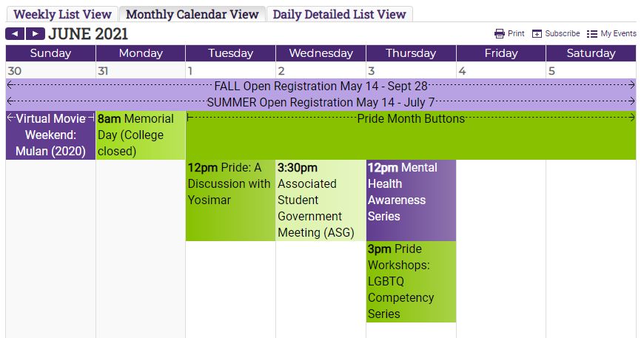The height and width of the screenshot is (338, 644).
Task: Switch to Weekly List View tab
Action: tap(62, 14)
